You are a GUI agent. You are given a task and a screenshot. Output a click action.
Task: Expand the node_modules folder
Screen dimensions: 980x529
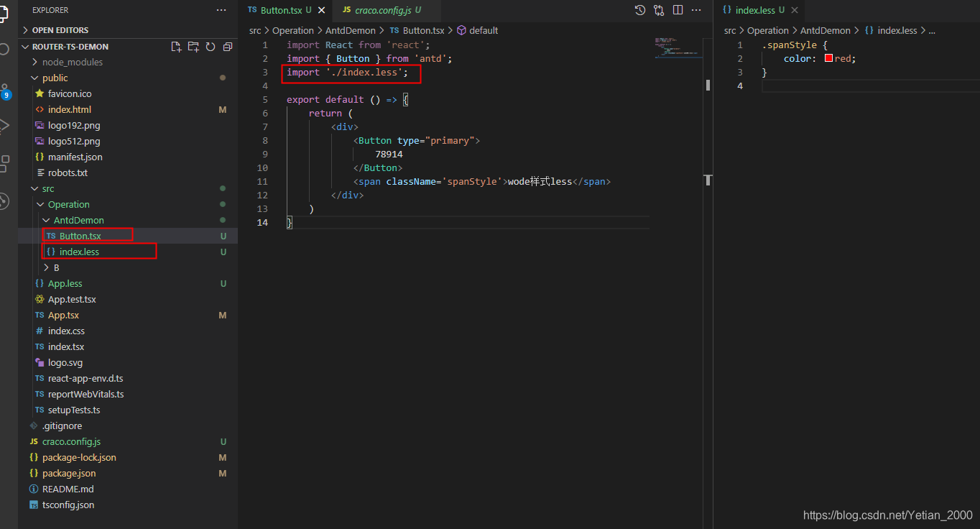pos(72,63)
